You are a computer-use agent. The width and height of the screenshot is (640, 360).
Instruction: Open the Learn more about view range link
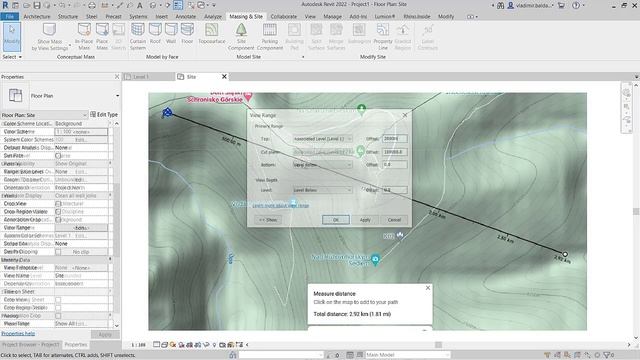(280, 205)
